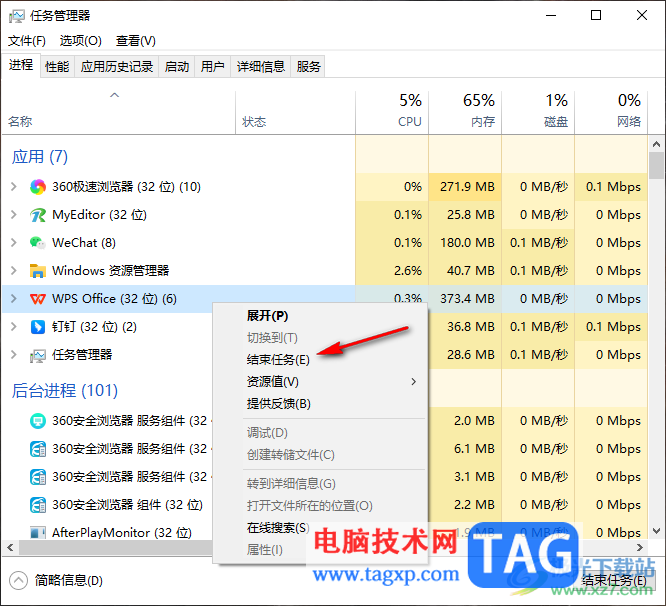666x606 pixels.
Task: Open the 查看(V) menu
Action: point(136,41)
